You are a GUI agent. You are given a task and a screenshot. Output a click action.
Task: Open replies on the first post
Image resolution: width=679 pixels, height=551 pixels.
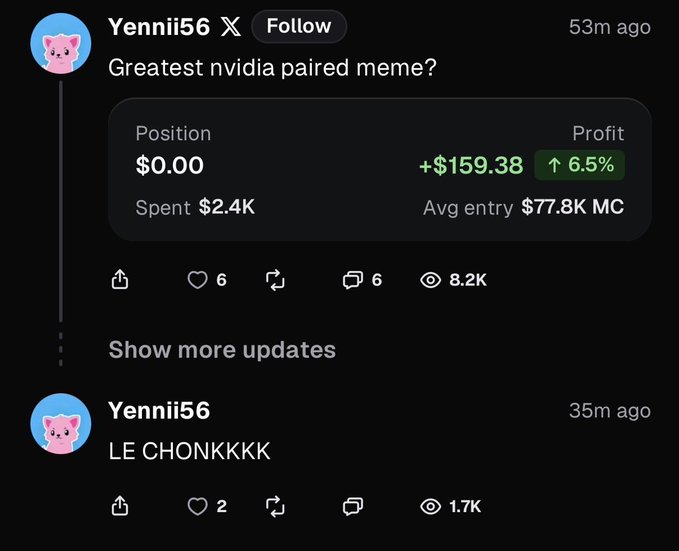point(352,280)
